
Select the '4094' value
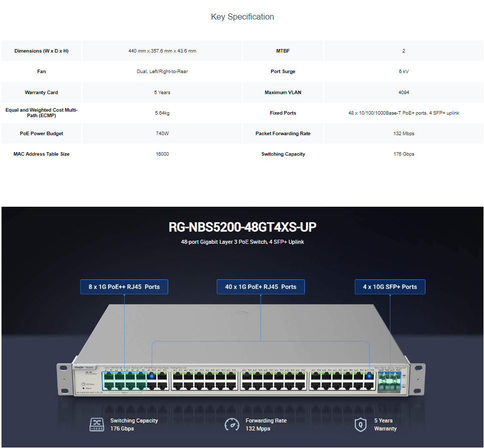click(404, 92)
